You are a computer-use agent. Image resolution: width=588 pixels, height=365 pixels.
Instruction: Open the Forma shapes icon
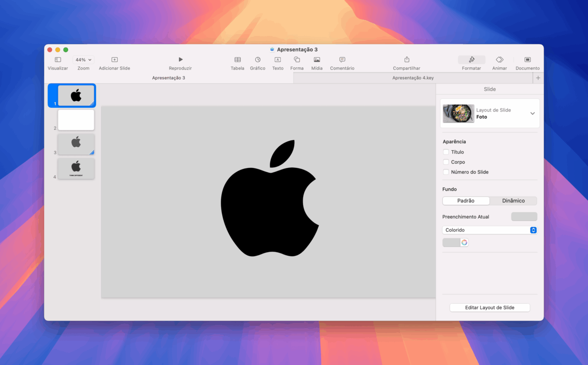tap(297, 60)
